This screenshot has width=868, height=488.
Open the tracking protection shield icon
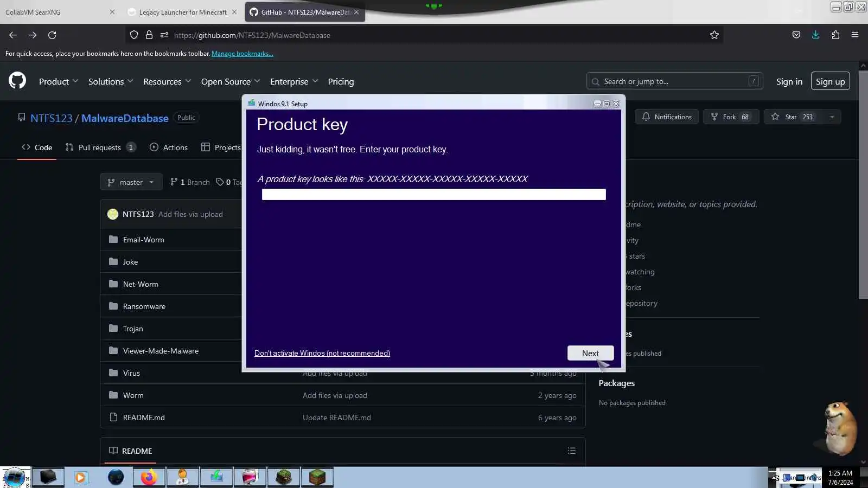(x=134, y=35)
